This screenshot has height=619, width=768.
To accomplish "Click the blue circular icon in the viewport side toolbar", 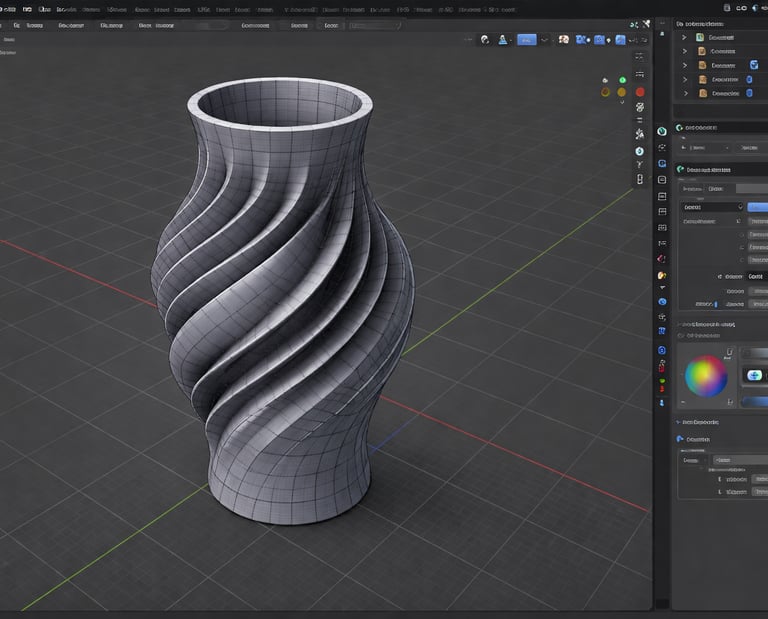I will coord(640,151).
